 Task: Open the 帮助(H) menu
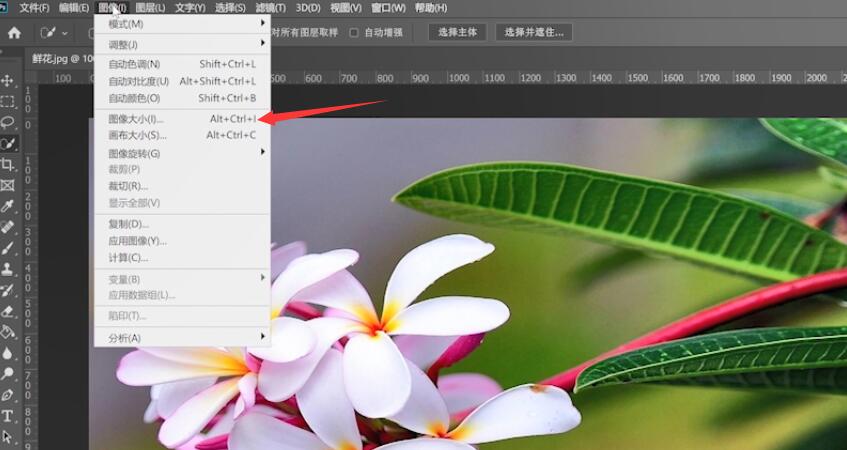point(431,8)
